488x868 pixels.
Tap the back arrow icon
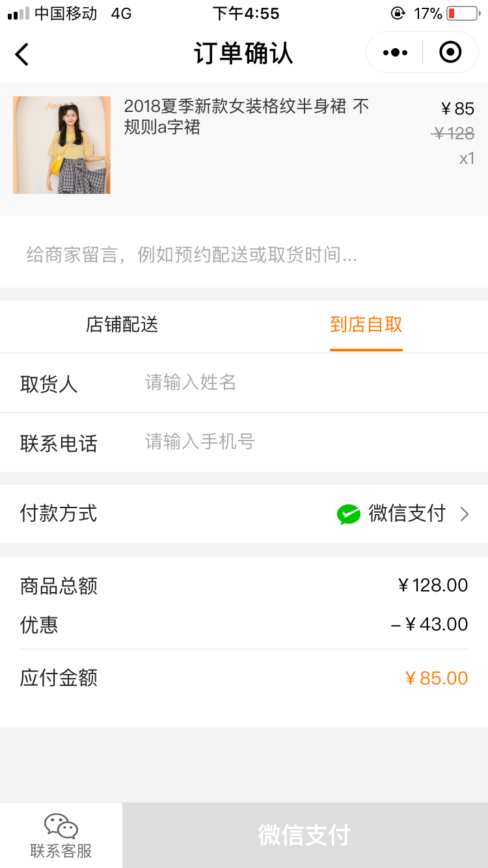tap(22, 54)
